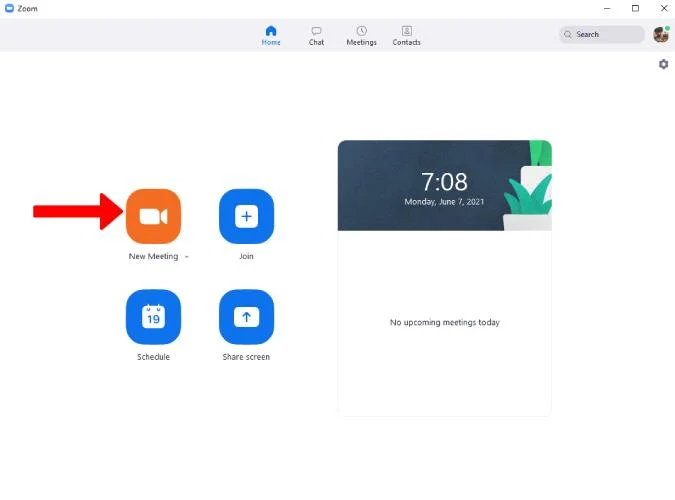The width and height of the screenshot is (675, 500).
Task: Click into the Search field
Action: (x=602, y=34)
